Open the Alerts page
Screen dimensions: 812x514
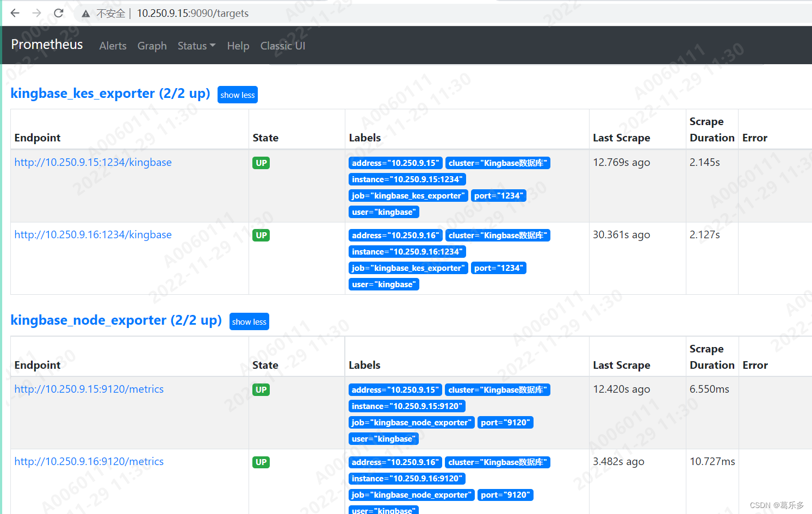coord(113,46)
